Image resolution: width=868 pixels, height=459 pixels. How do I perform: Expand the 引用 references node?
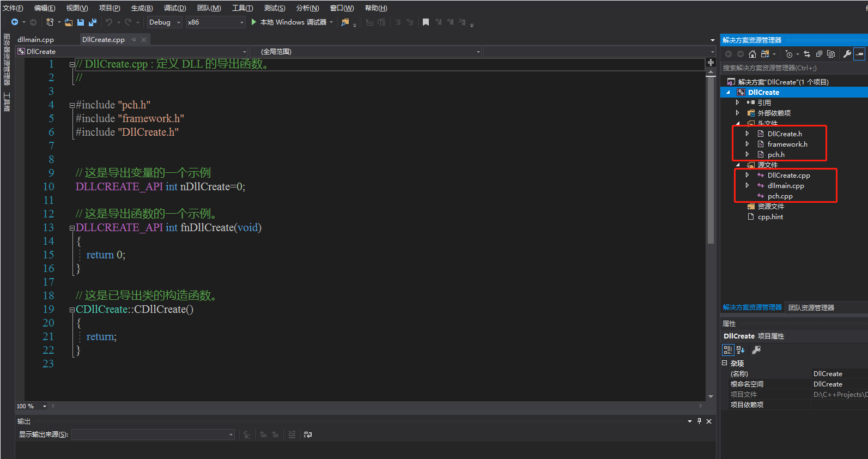tap(738, 102)
